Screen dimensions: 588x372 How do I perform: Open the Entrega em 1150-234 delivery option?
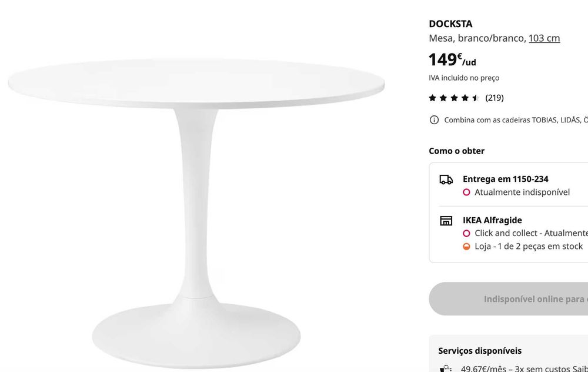pos(506,179)
